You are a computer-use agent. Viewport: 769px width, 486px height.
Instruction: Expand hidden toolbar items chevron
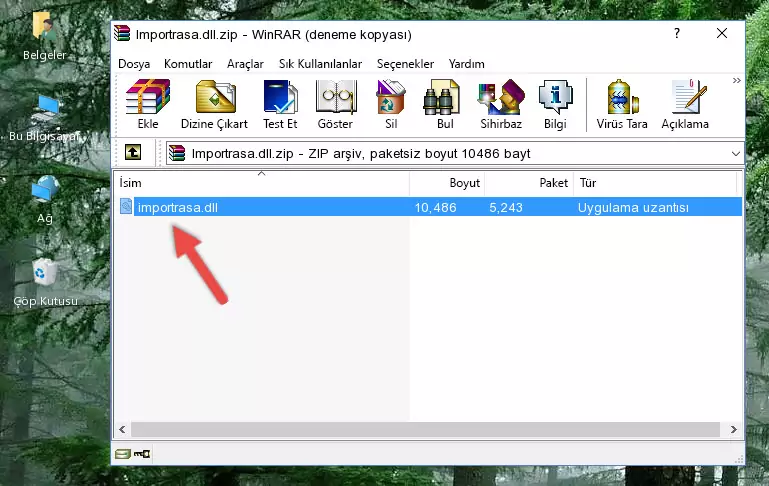[x=736, y=81]
